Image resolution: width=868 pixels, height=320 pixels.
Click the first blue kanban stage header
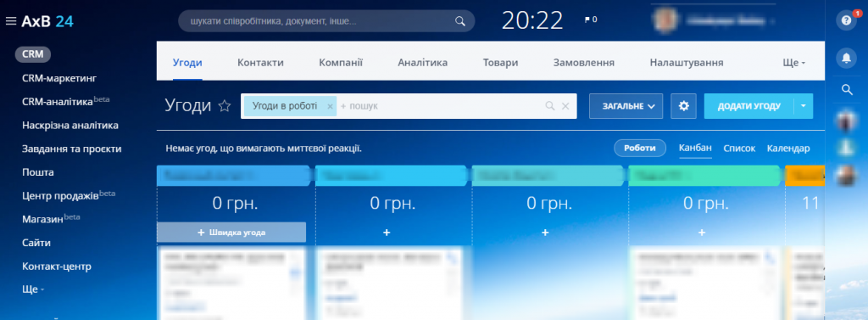[x=234, y=175]
